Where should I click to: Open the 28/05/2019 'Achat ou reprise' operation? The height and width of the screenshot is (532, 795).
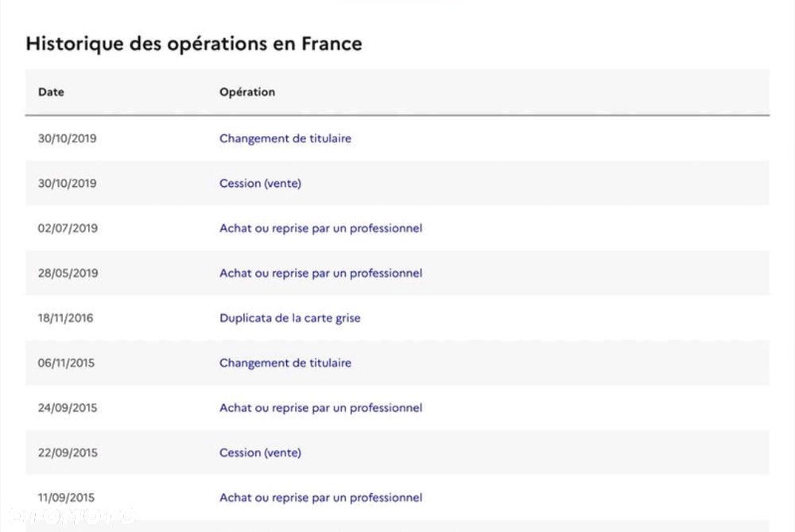[x=320, y=274]
